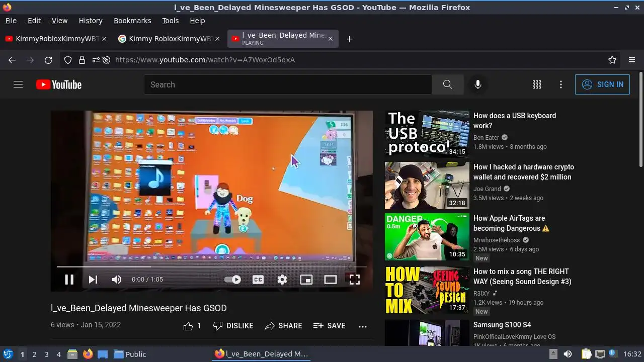Viewport: 644px width, 362px height.
Task: Enter fullscreen on the video
Action: click(355, 280)
